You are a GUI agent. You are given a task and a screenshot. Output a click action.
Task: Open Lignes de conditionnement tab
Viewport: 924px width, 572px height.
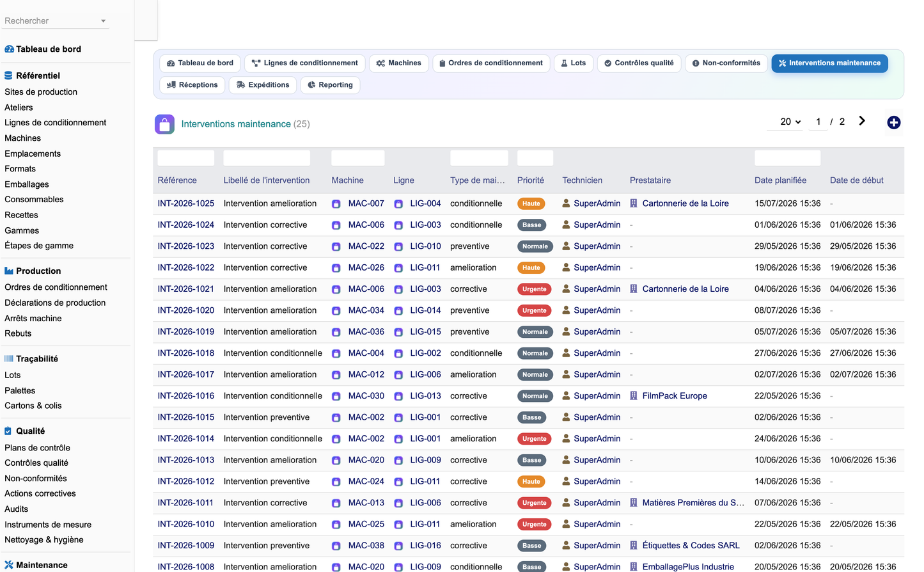(x=305, y=63)
